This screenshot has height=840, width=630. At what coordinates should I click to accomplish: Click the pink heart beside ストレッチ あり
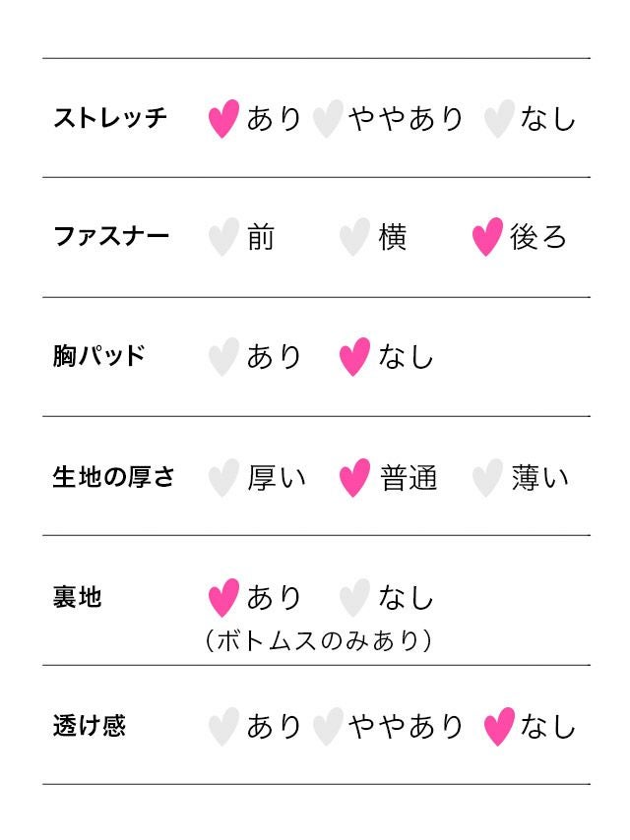[x=224, y=119]
